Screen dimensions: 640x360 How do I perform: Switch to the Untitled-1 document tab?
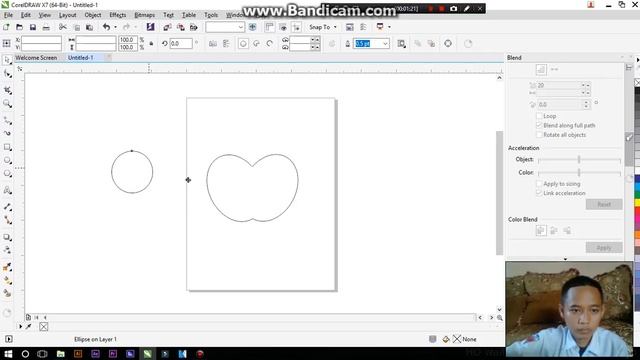[x=80, y=58]
